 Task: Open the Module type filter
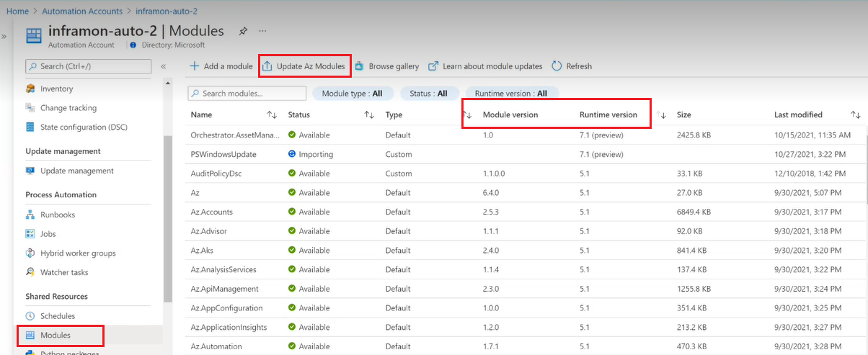[x=352, y=94]
